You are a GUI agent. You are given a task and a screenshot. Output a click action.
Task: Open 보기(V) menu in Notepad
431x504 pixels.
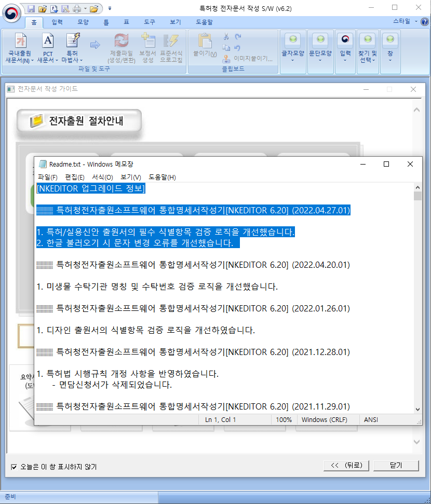[x=130, y=177]
